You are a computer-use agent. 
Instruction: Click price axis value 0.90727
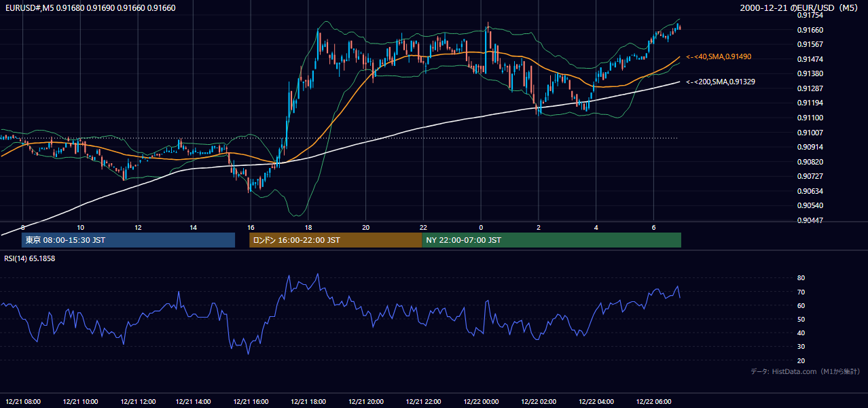pyautogui.click(x=810, y=176)
